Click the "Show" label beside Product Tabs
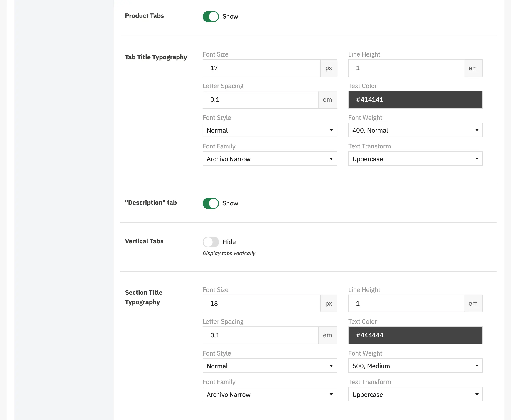This screenshot has width=511, height=420. coord(230,16)
